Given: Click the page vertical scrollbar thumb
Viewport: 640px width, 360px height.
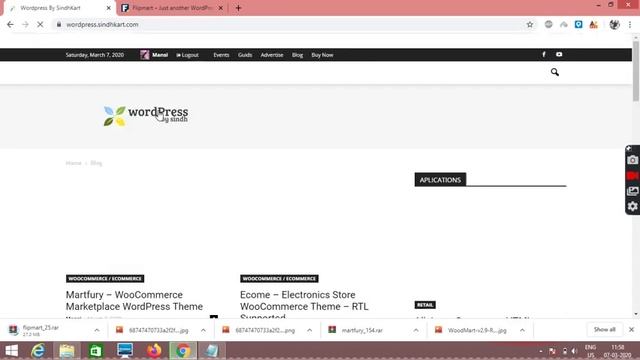Looking at the screenshot, I should (636, 70).
